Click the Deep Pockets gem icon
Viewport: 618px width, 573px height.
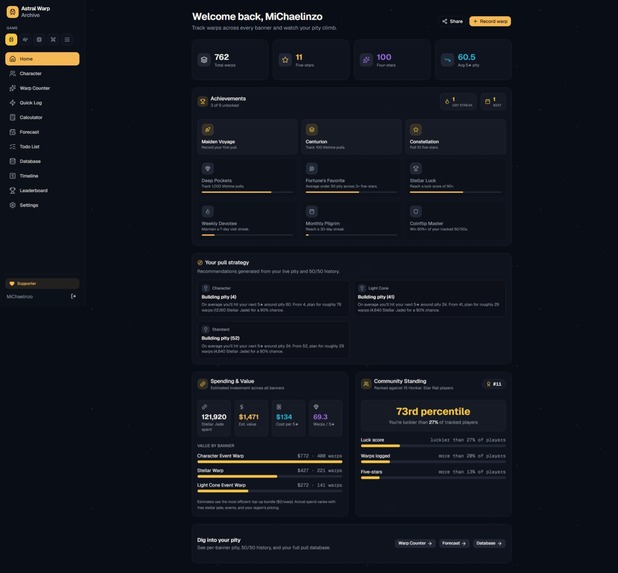point(208,168)
